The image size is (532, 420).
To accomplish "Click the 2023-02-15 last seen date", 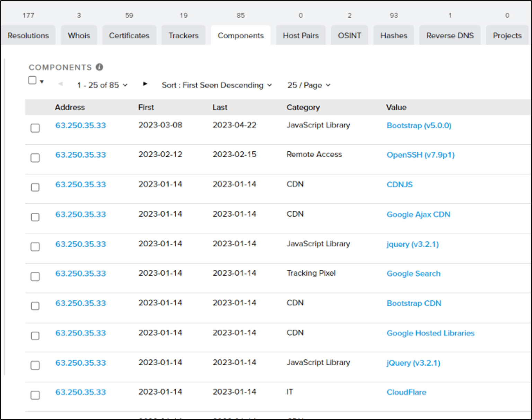I will [234, 154].
